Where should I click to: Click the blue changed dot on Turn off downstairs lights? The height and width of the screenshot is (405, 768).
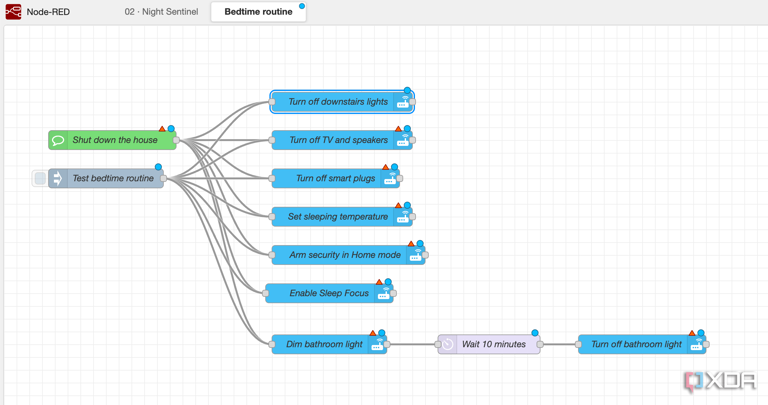pos(408,91)
